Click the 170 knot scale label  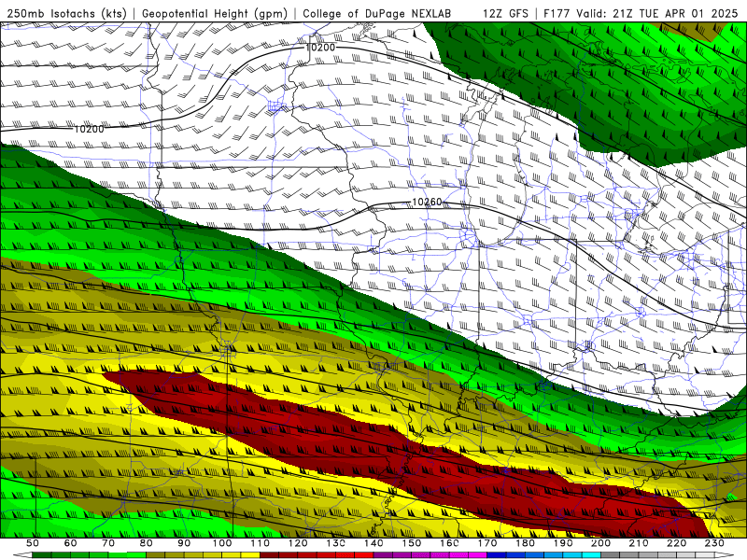487,543
